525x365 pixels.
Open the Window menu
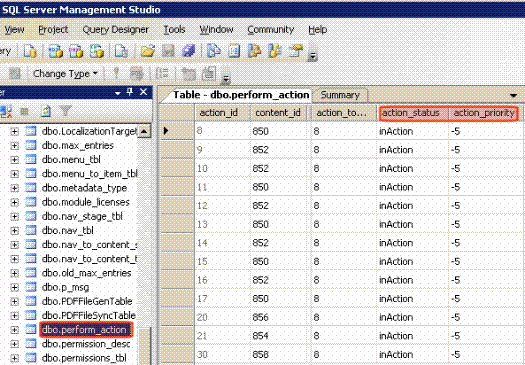216,30
